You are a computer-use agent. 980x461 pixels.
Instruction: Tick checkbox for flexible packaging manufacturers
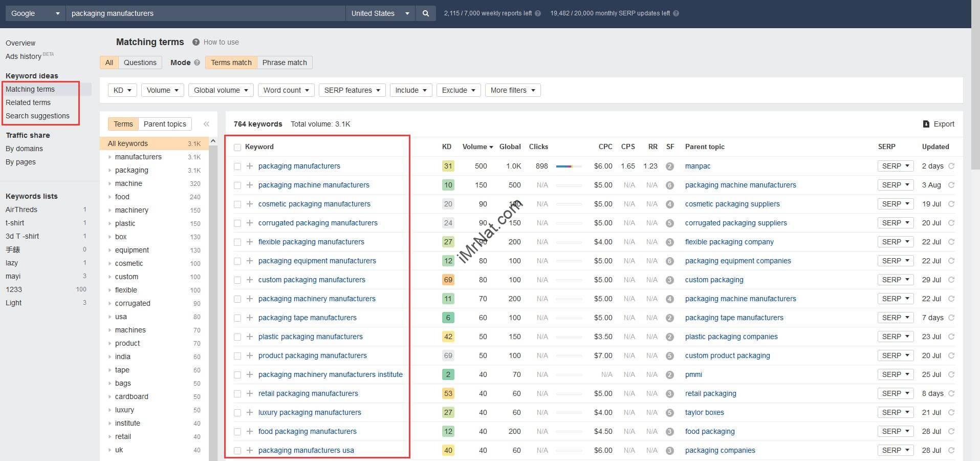pos(237,242)
